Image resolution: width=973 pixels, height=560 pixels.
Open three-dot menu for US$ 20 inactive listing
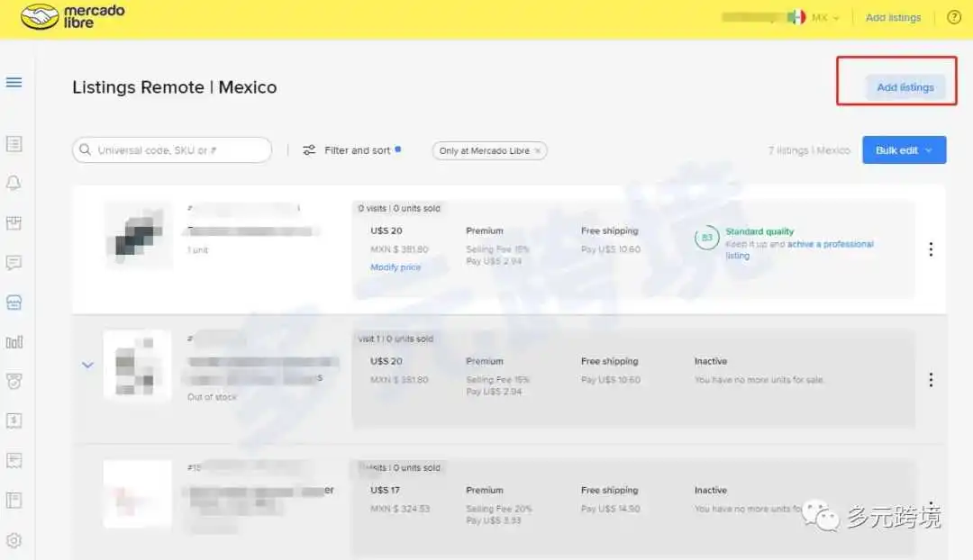pos(931,380)
